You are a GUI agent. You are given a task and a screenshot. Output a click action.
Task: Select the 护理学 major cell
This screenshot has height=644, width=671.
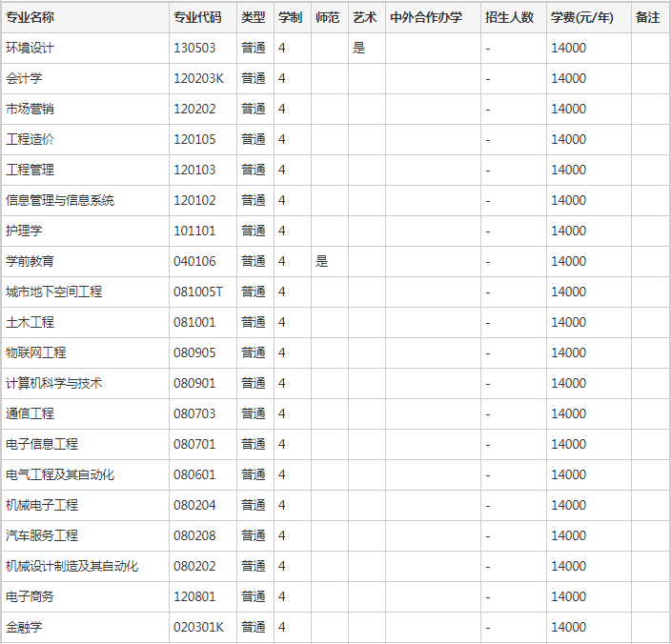pos(24,231)
